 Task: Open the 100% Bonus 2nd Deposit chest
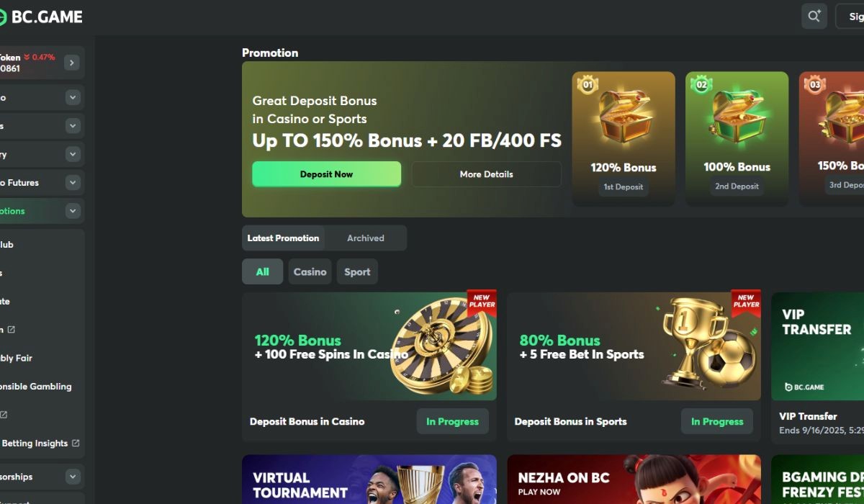tap(737, 138)
